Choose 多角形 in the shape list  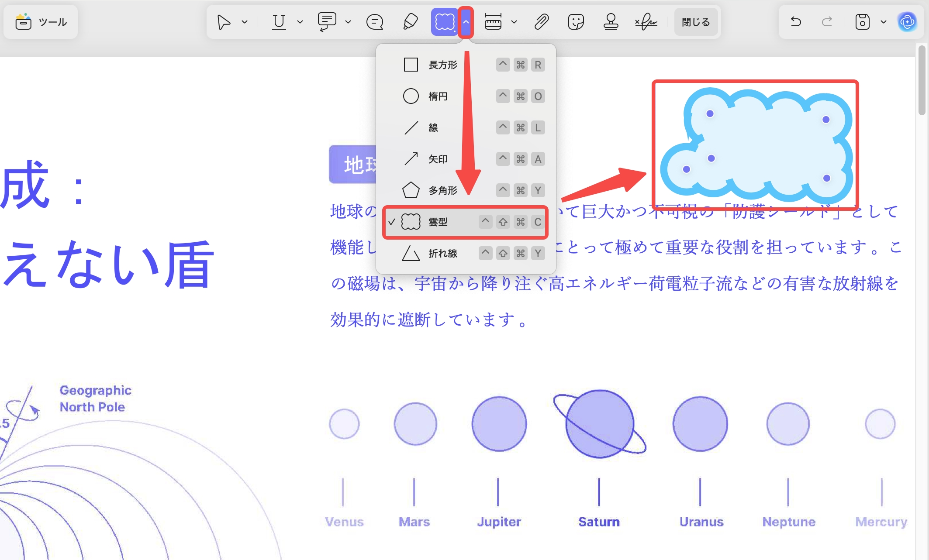(x=442, y=190)
